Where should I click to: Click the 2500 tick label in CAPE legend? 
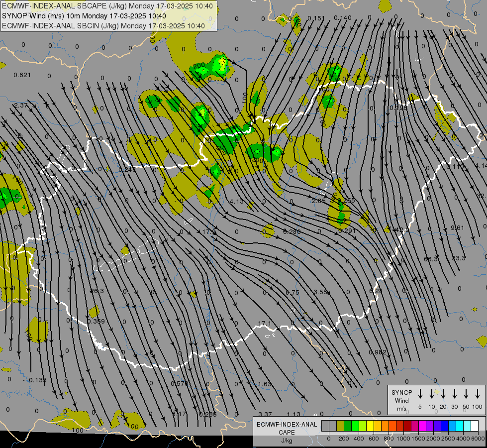click(448, 439)
